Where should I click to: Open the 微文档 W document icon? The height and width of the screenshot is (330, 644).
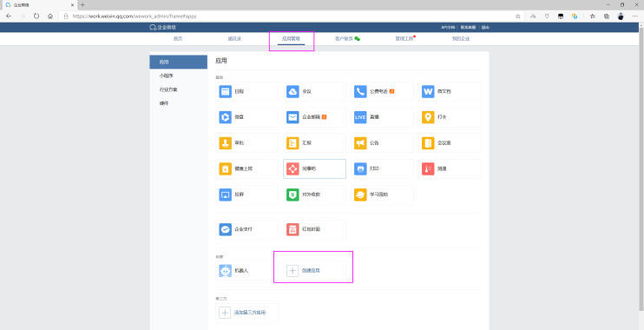[428, 91]
